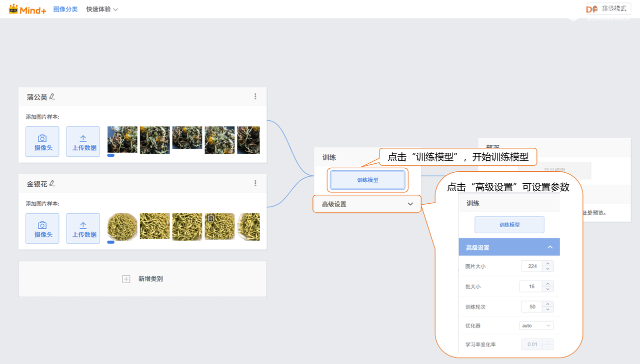Click the pencil icon beside 金银花
640x364 pixels.
(x=52, y=184)
